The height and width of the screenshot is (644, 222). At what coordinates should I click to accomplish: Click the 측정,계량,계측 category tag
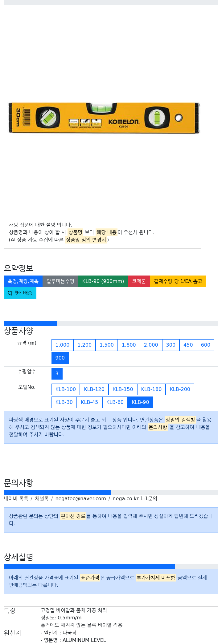tap(23, 281)
